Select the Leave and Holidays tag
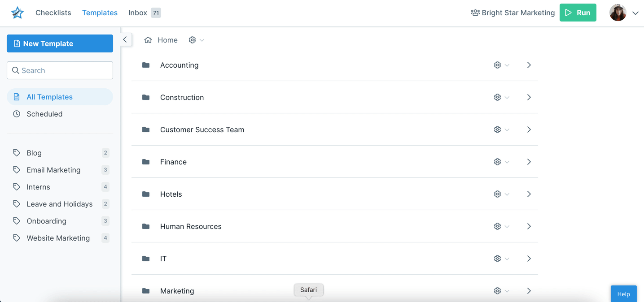 pyautogui.click(x=60, y=204)
